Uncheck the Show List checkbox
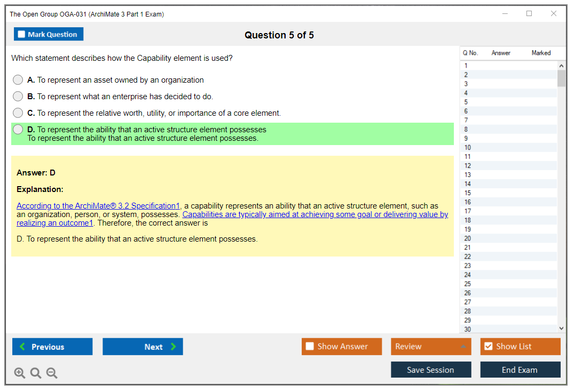Image resolution: width=574 pixels, height=392 pixels. 488,347
